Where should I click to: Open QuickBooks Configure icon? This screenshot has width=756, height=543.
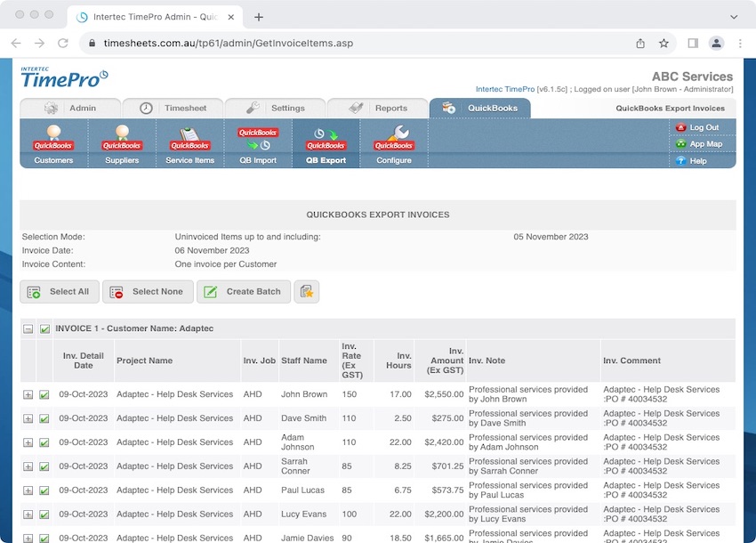pyautogui.click(x=394, y=144)
